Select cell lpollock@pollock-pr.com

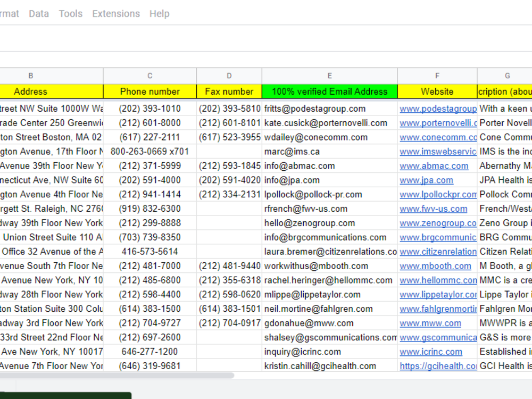click(330, 194)
